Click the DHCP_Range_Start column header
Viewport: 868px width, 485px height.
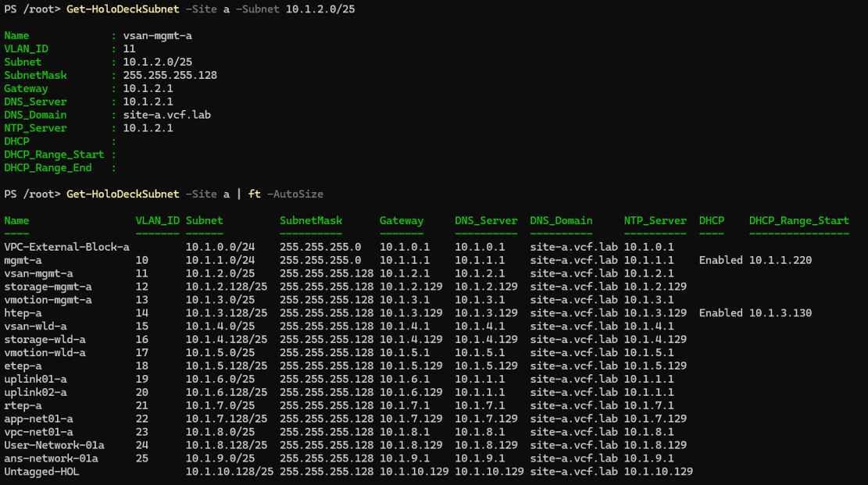(x=798, y=220)
